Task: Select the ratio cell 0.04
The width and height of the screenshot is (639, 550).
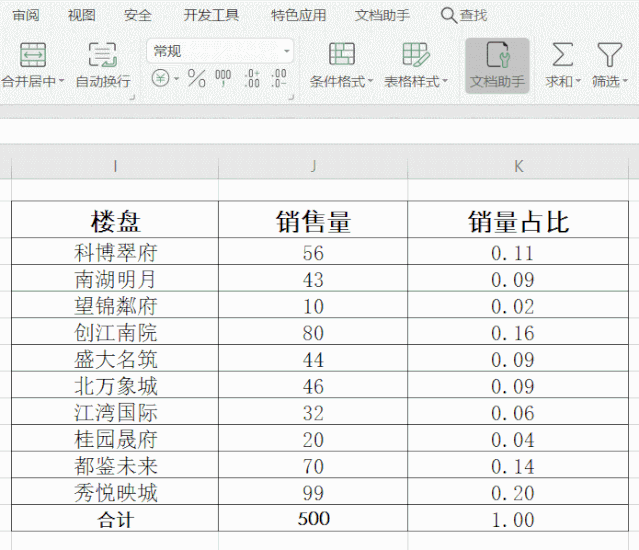Action: pyautogui.click(x=518, y=438)
